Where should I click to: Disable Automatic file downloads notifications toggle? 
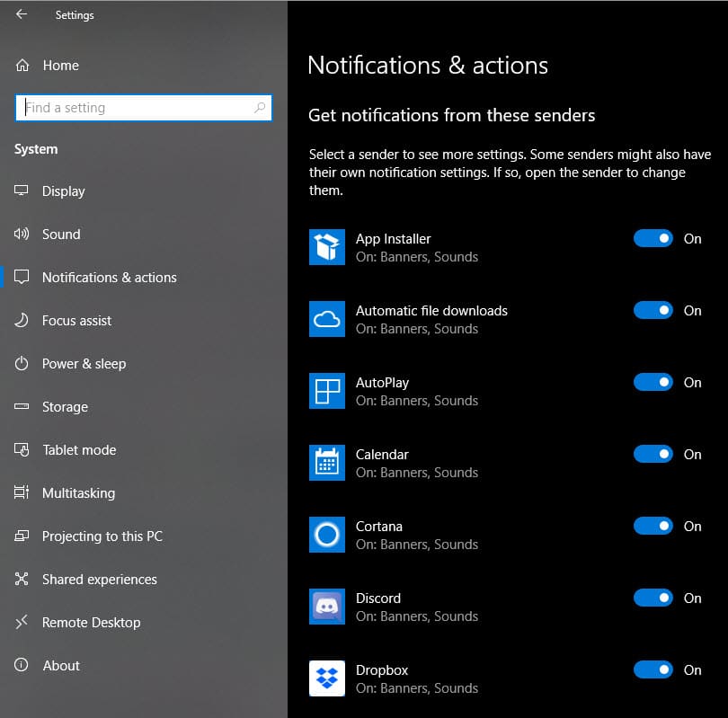pos(653,311)
